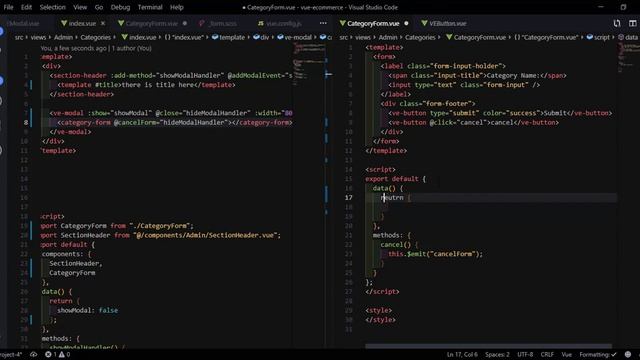Activate CategoryForm.vue tab in right editor group
Image resolution: width=640 pixels, height=360 pixels.
coord(373,24)
